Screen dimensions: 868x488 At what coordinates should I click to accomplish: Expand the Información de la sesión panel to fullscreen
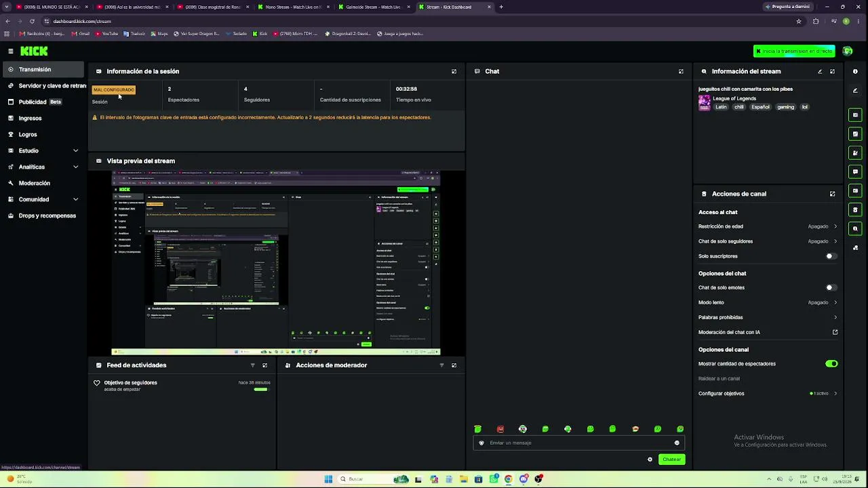click(x=454, y=71)
